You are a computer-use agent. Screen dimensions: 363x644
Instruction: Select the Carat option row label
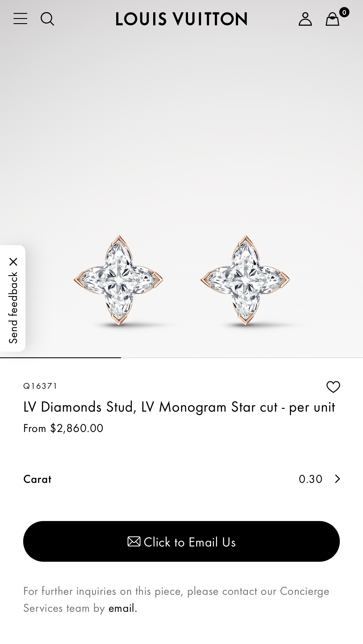[37, 479]
